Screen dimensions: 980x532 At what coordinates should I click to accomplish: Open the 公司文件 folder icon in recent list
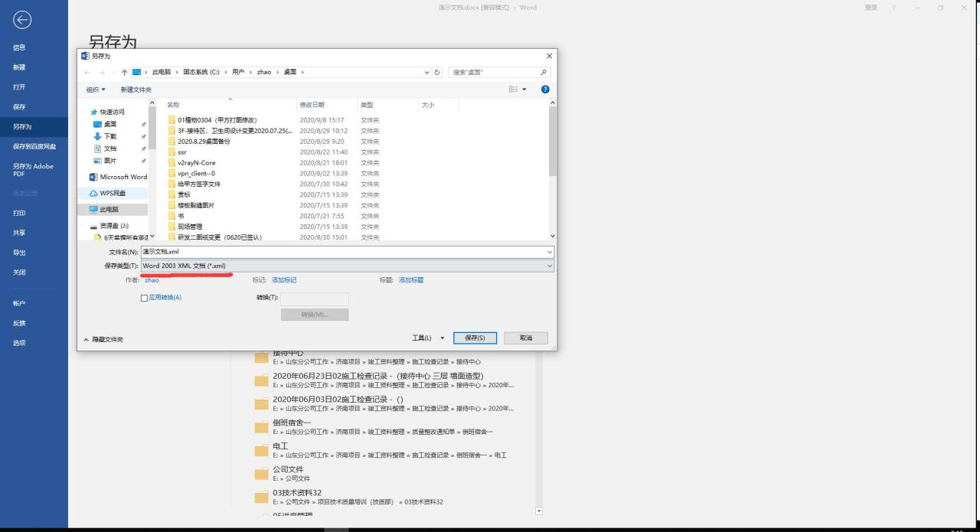pyautogui.click(x=261, y=473)
